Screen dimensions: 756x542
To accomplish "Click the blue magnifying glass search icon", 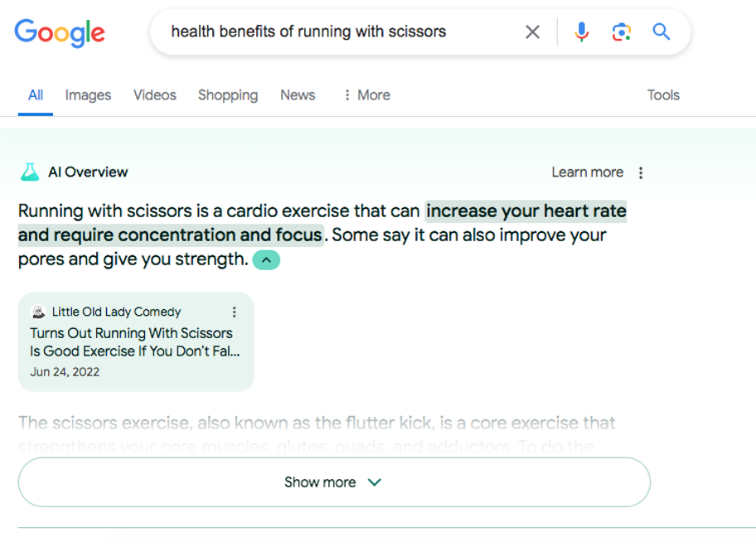I will tap(661, 32).
